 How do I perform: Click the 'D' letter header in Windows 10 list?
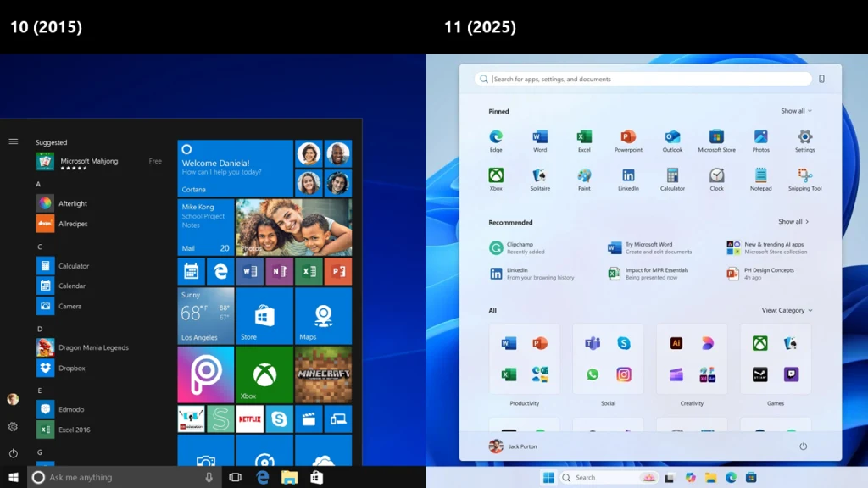pyautogui.click(x=40, y=329)
